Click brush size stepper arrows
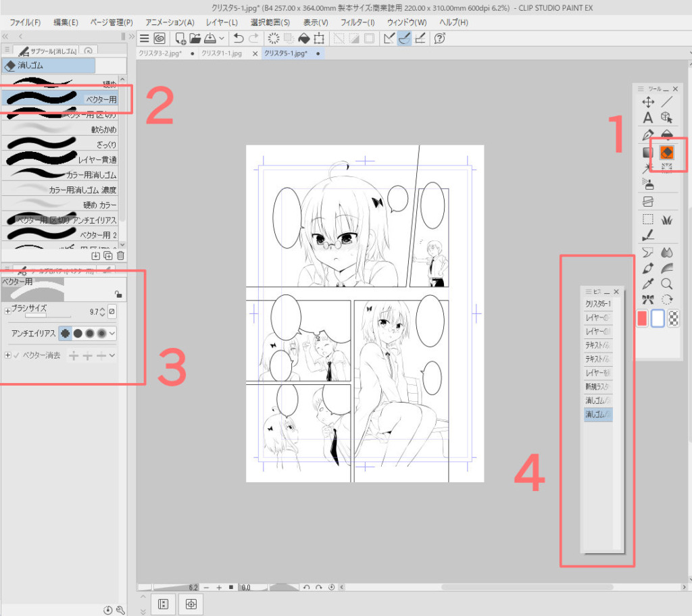Viewport: 692px width, 616px height. 103,312
